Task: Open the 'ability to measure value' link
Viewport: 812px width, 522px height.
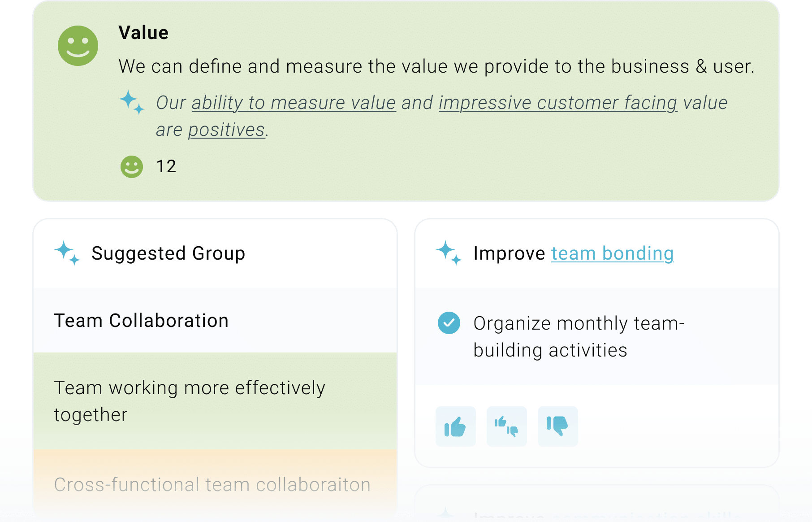Action: pyautogui.click(x=294, y=103)
